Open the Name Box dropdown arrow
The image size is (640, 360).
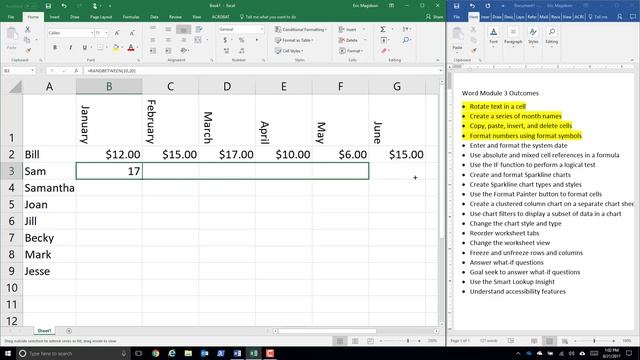click(x=32, y=71)
